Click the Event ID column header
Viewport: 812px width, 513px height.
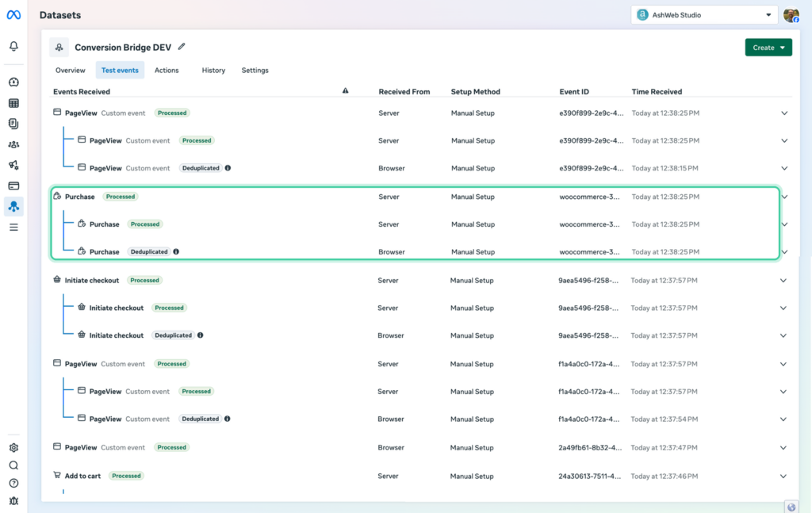(574, 92)
